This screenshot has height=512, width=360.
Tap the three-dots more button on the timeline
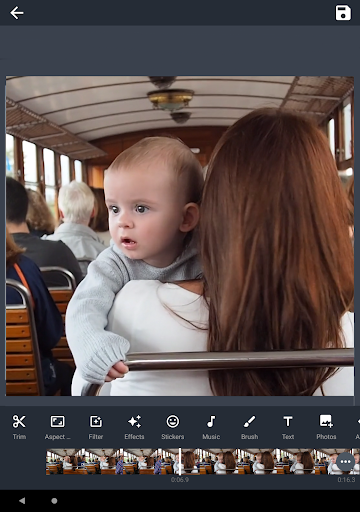click(345, 462)
